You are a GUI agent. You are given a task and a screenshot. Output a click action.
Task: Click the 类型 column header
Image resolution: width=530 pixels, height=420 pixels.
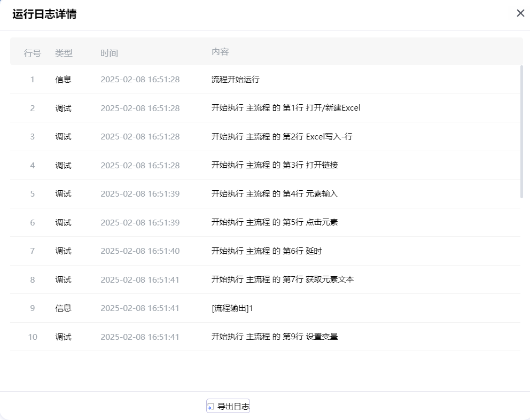tap(64, 53)
